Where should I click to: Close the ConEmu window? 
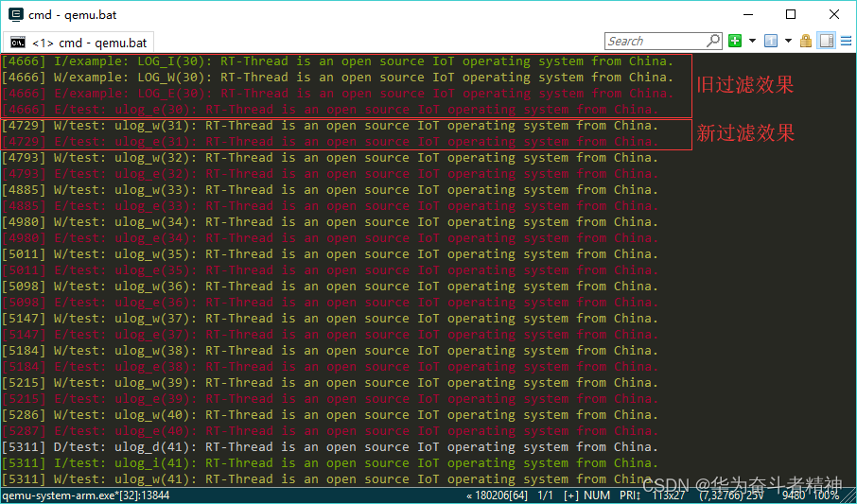(834, 15)
